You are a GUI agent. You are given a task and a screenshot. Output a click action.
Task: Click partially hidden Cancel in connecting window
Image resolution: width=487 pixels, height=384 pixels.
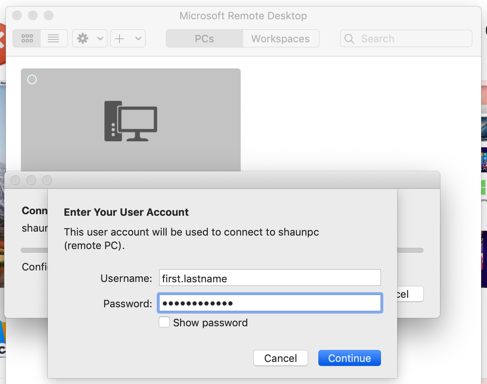pyautogui.click(x=410, y=294)
